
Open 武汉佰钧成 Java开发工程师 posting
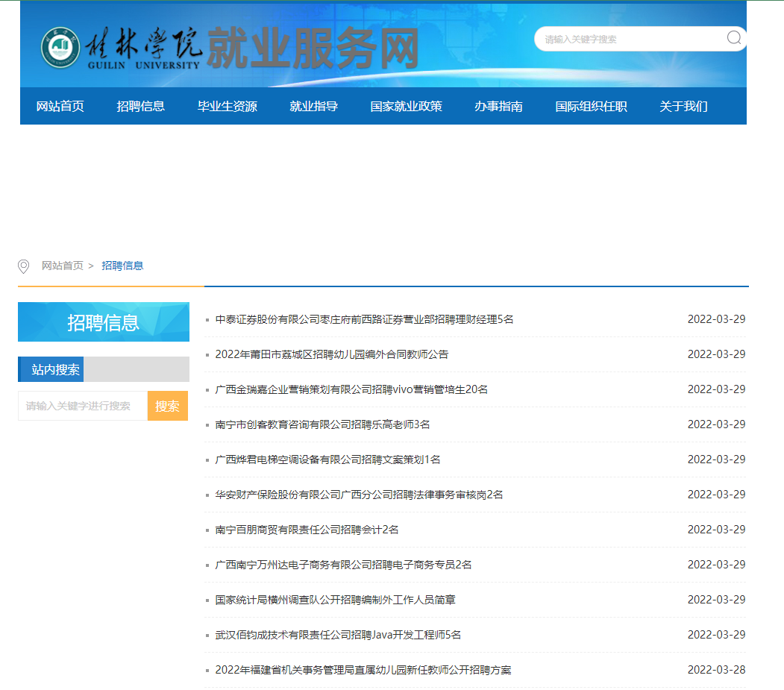[338, 635]
